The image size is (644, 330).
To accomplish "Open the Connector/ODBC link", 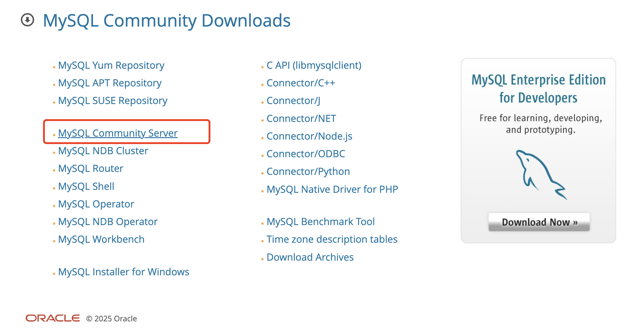I will tap(306, 154).
